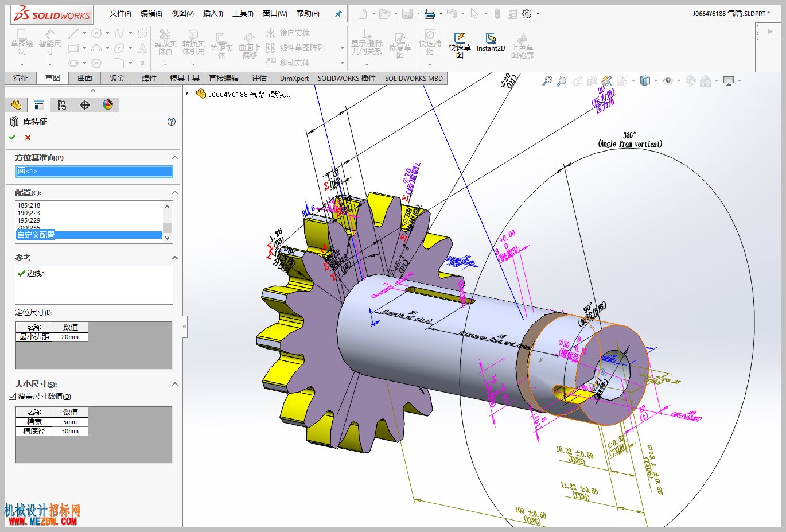The height and width of the screenshot is (532, 786).
Task: Confirm library feature with green checkmark
Action: (x=12, y=137)
